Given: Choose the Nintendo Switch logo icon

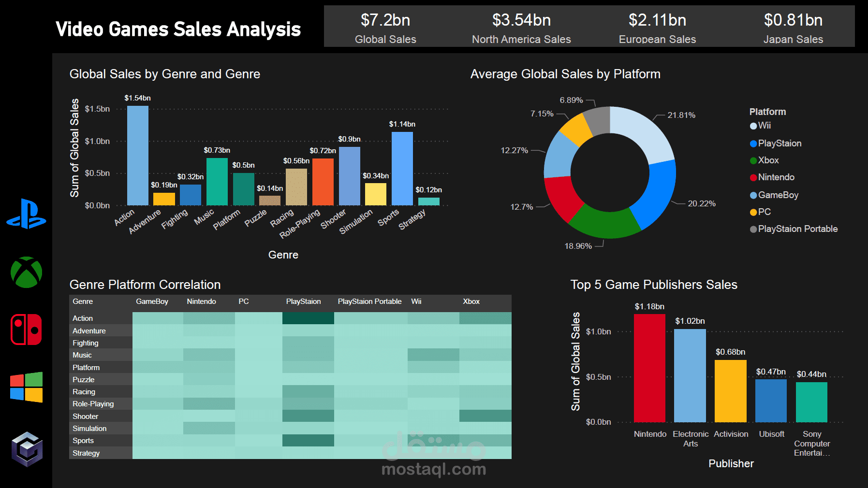Looking at the screenshot, I should (x=27, y=330).
